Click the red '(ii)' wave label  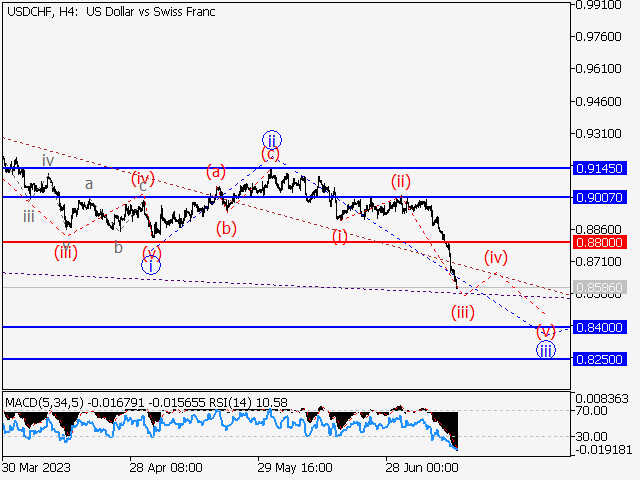coord(401,181)
